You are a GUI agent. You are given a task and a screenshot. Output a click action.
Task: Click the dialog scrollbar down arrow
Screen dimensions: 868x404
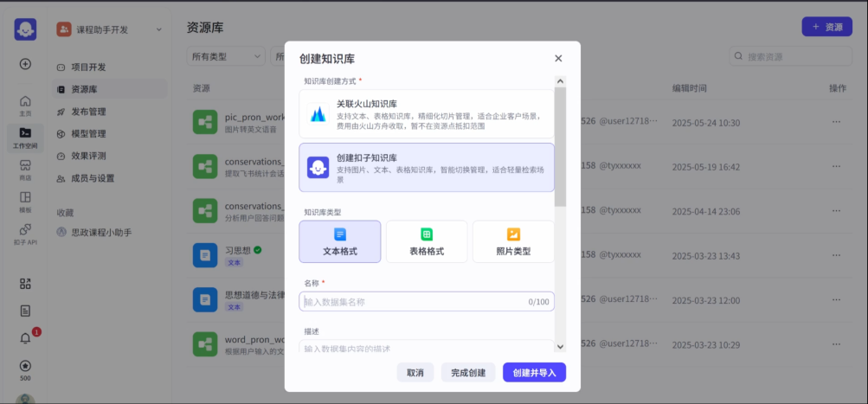point(560,346)
